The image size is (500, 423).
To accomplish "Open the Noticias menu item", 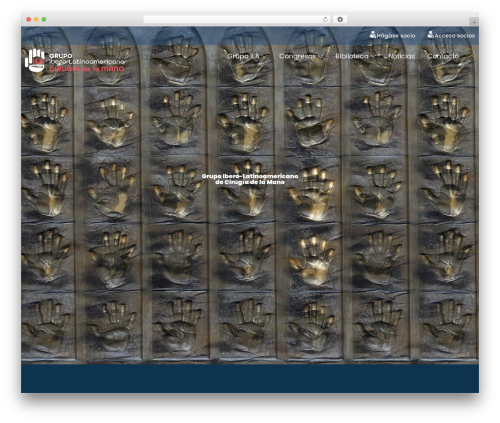I will coord(402,56).
